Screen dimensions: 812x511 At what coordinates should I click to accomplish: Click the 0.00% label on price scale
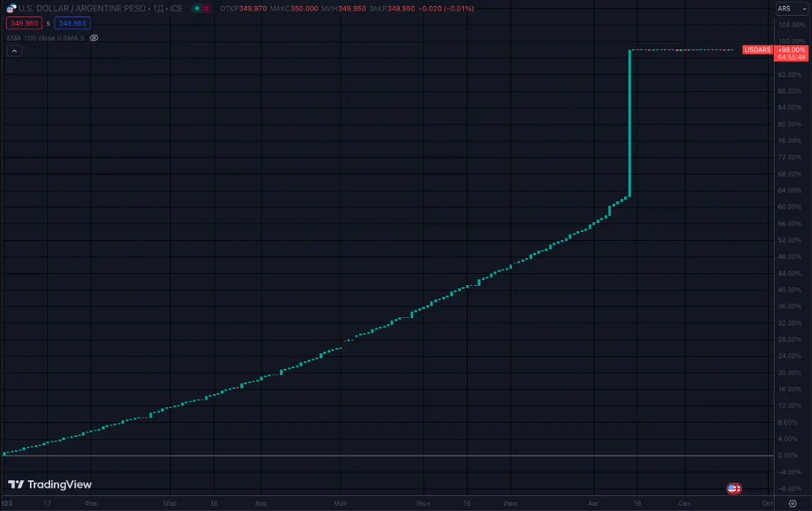click(787, 455)
